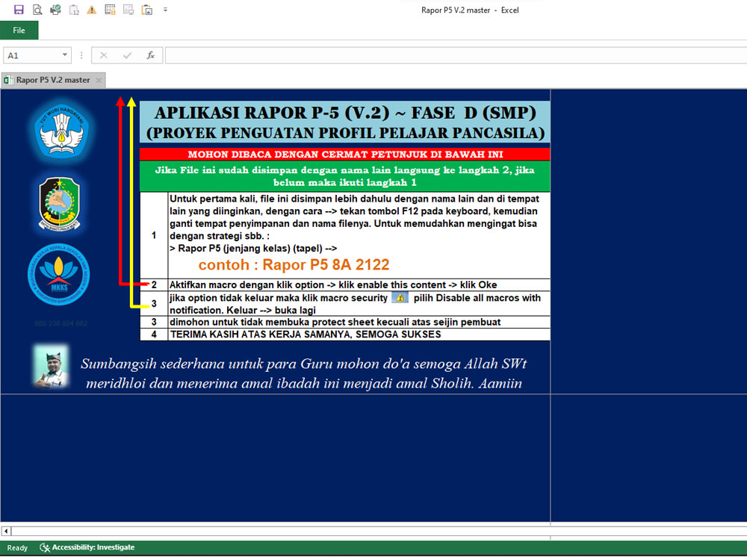Click the MKKS circular logo

(x=58, y=275)
